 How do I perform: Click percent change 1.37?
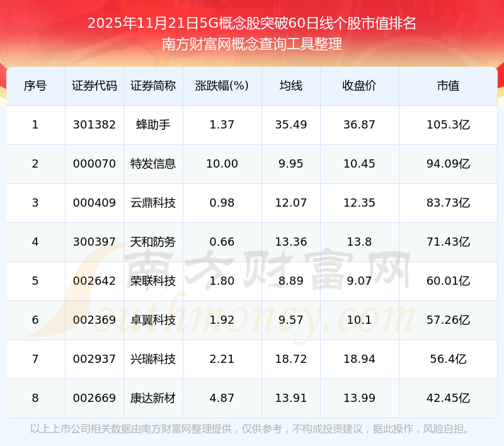pos(222,125)
